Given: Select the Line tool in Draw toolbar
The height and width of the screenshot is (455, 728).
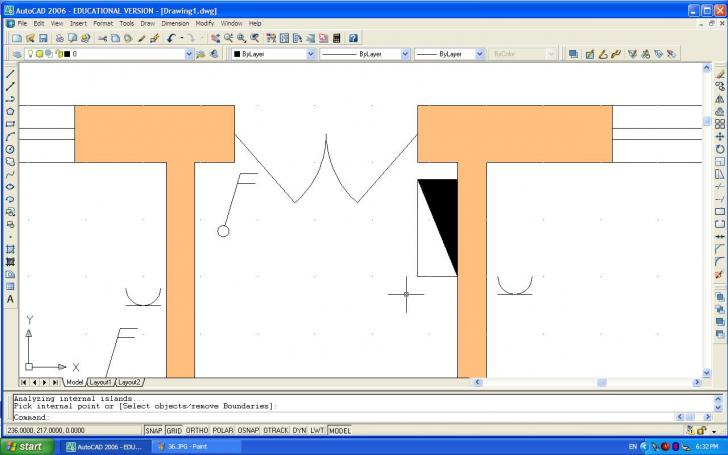Looking at the screenshot, I should point(10,74).
